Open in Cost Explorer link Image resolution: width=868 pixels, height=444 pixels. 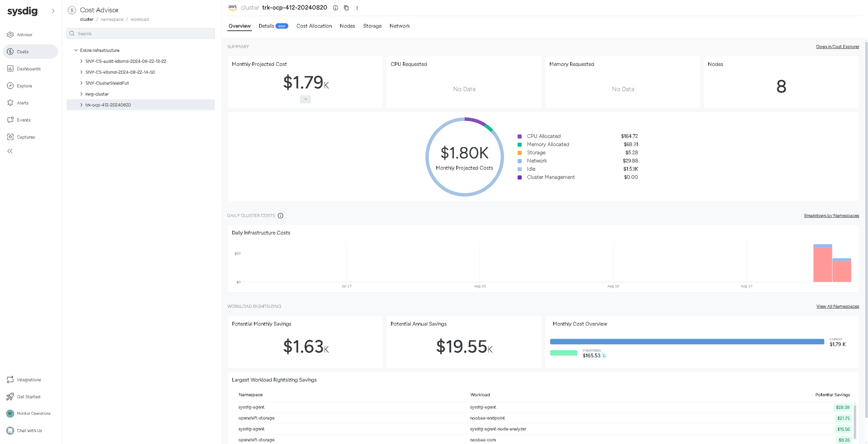pos(837,47)
